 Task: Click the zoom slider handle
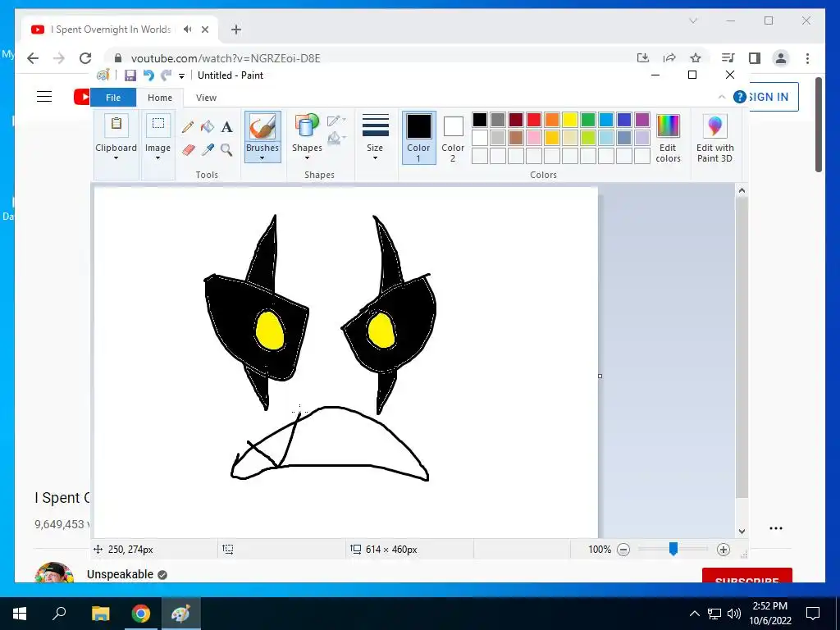(673, 549)
